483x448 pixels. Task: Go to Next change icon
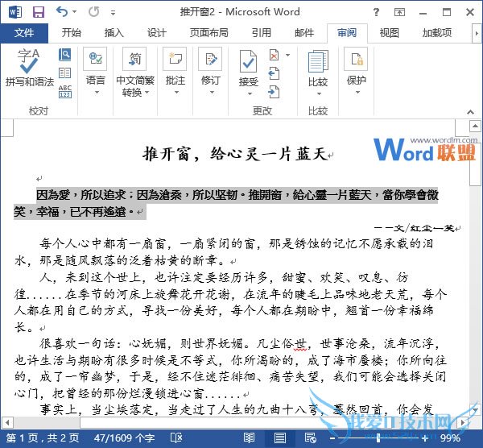coord(274,92)
